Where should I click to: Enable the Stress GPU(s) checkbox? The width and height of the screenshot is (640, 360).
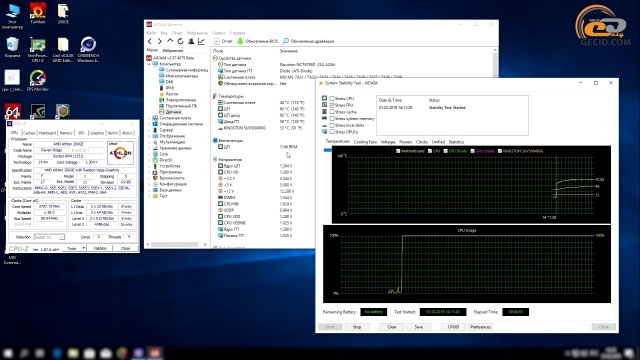point(332,132)
